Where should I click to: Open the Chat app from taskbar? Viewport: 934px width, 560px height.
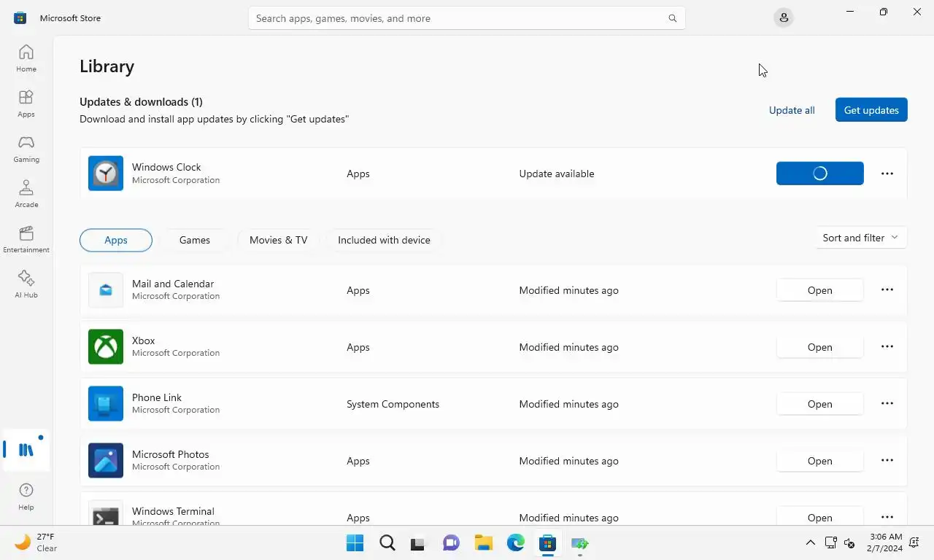pyautogui.click(x=452, y=543)
